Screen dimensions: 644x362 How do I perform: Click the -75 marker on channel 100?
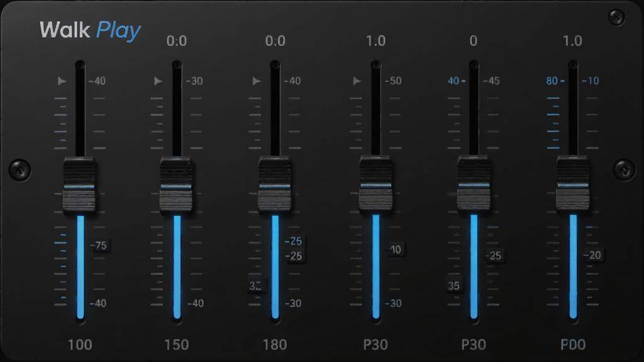[99, 246]
